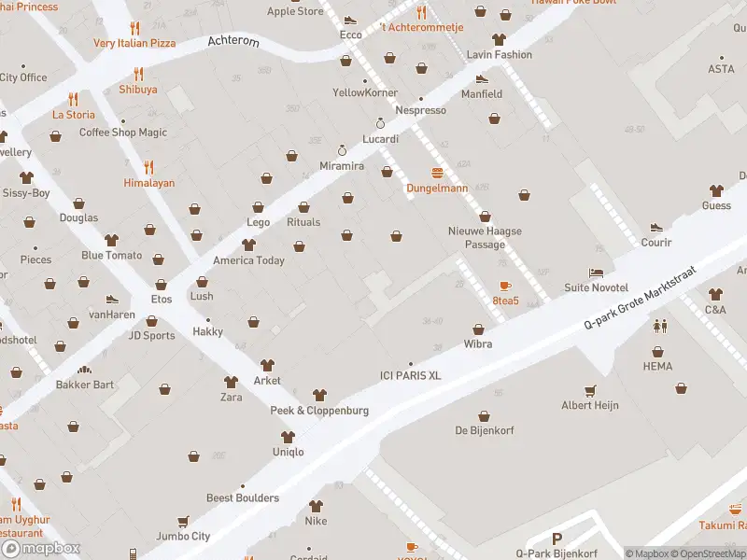Select the parking P icon at Q-Park Bijenkorf
Screen dimensions: 747x560
click(557, 539)
